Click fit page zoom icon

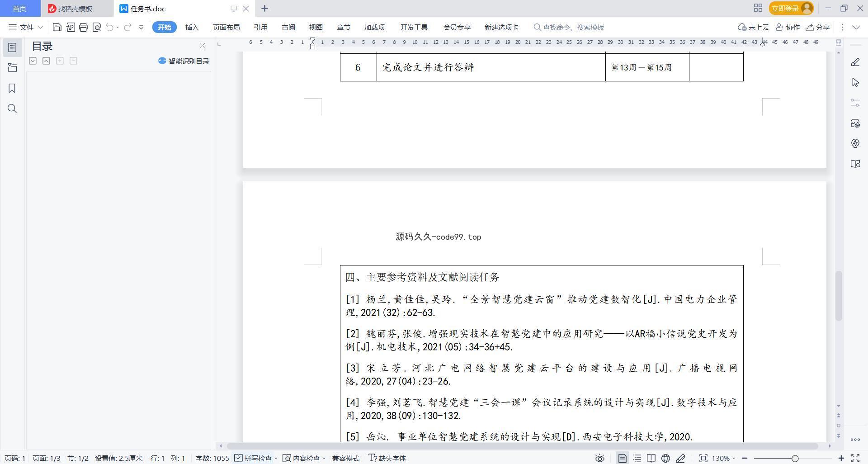click(703, 459)
